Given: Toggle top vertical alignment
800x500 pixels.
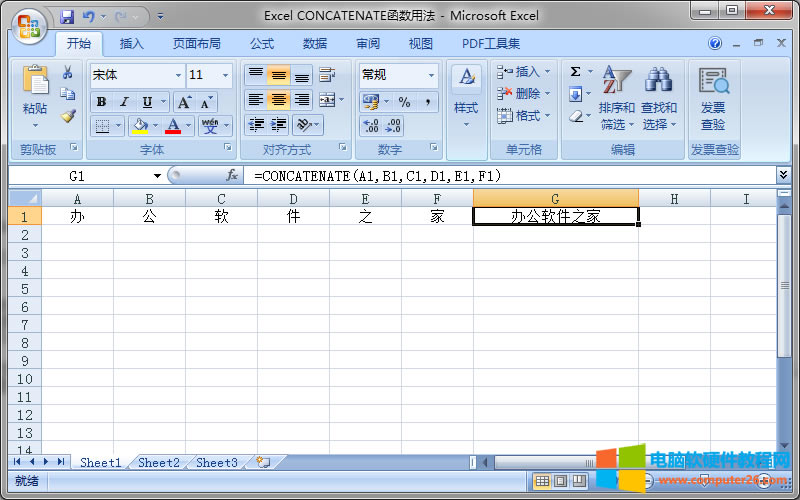Looking at the screenshot, I should (256, 75).
